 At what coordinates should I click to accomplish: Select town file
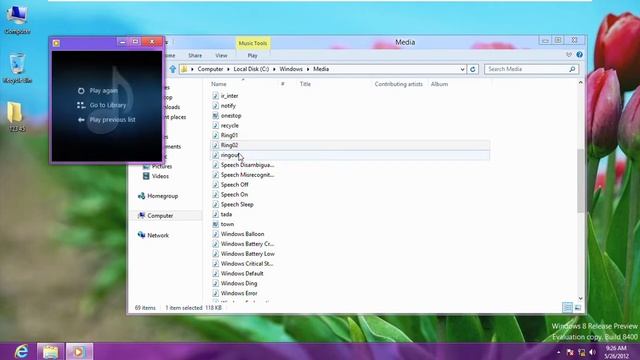click(x=227, y=224)
